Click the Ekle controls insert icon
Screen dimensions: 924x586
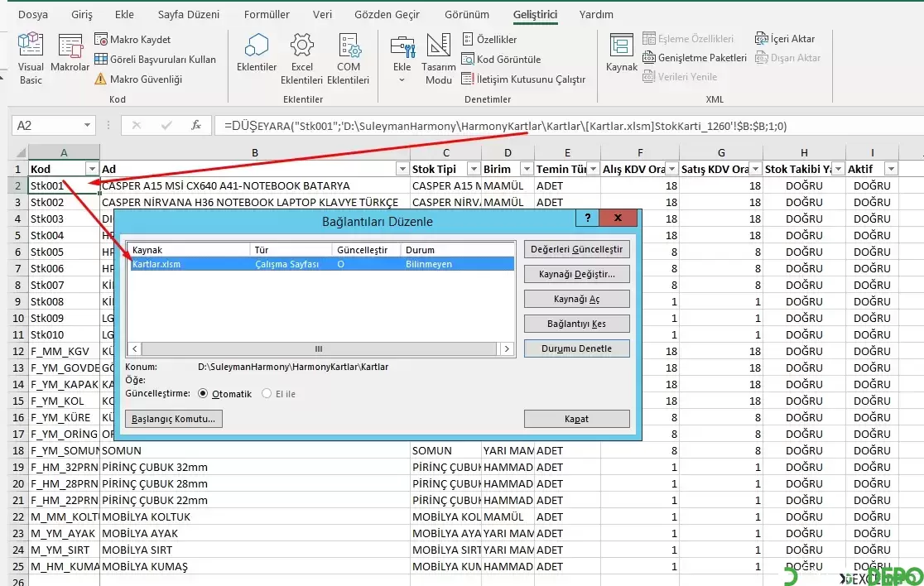(402, 58)
